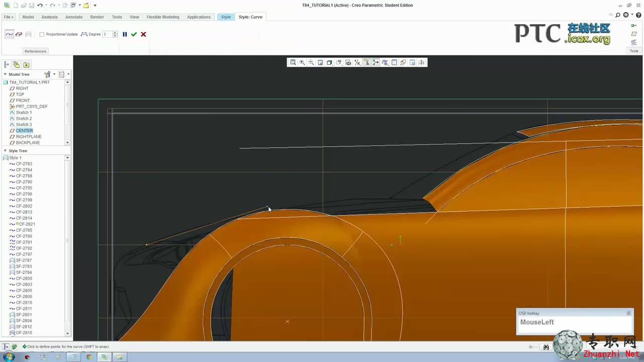Image resolution: width=644 pixels, height=362 pixels.
Task: Click the Degree value input field
Action: [107, 34]
